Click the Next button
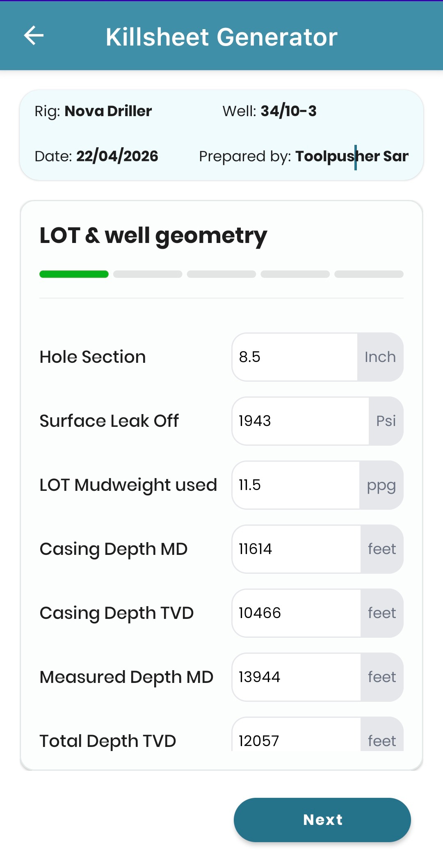Viewport: 443px width, 868px height. [322, 820]
